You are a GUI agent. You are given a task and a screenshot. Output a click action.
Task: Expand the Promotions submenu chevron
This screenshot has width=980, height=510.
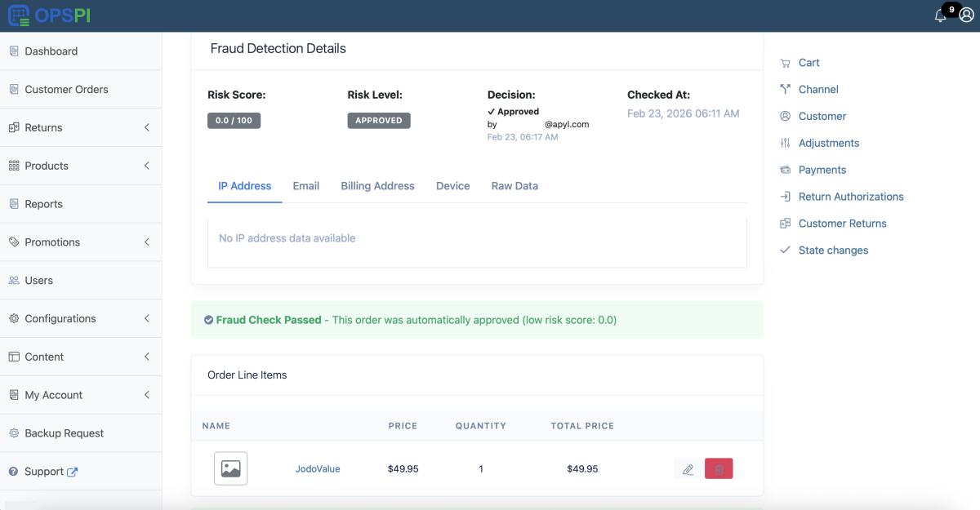147,242
